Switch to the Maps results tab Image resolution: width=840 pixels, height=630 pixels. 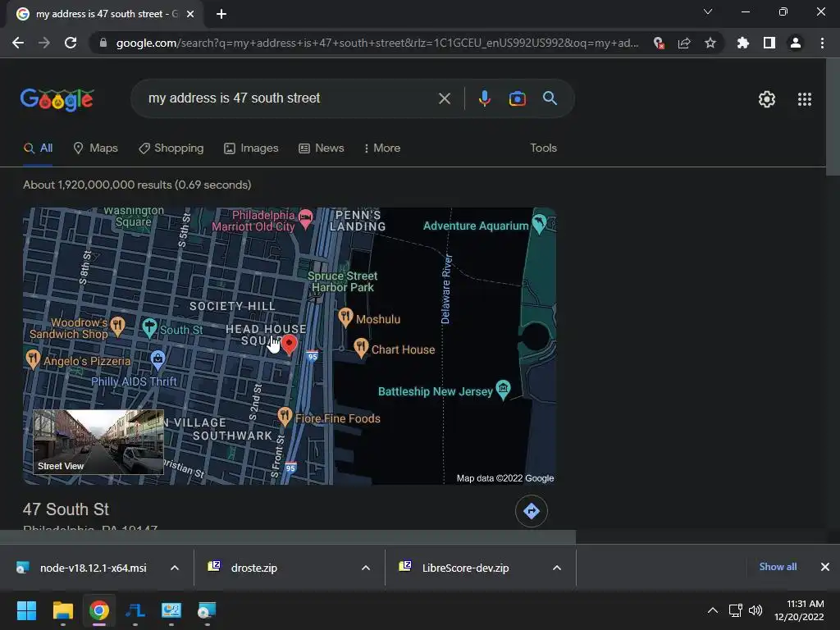(x=95, y=148)
